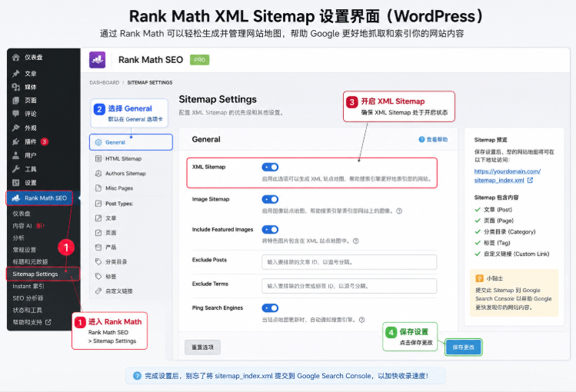The image size is (576, 392).
Task: Toggle the Image Sitemap switch
Action: coord(270,199)
